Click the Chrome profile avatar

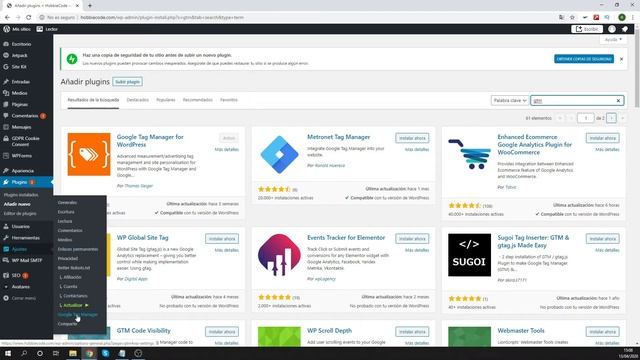coord(622,18)
